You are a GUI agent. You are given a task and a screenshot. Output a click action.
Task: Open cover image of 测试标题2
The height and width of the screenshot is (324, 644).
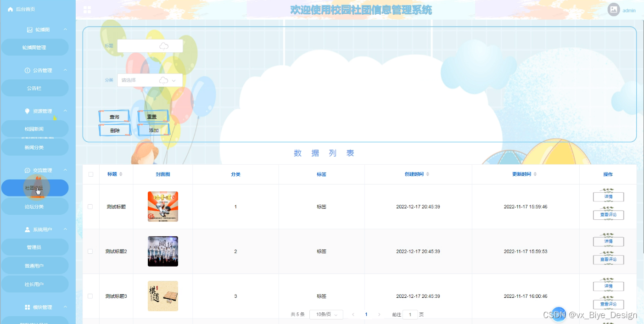(x=163, y=251)
